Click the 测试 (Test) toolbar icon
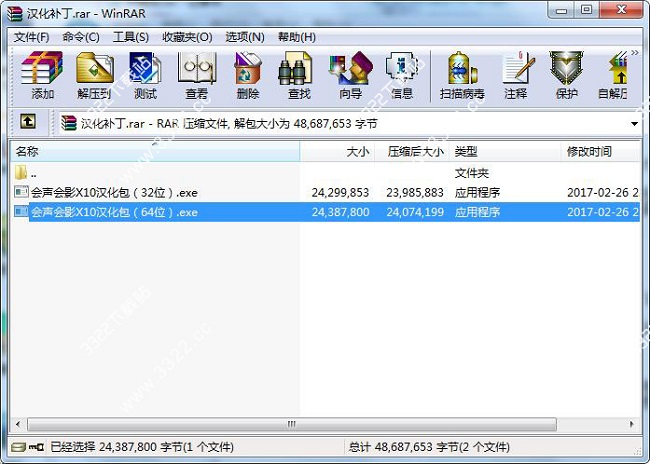 point(145,75)
